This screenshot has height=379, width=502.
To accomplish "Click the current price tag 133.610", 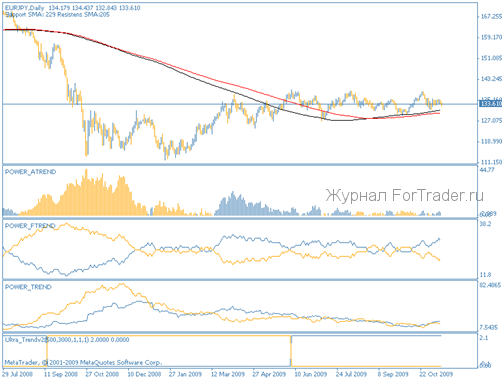I will click(490, 104).
